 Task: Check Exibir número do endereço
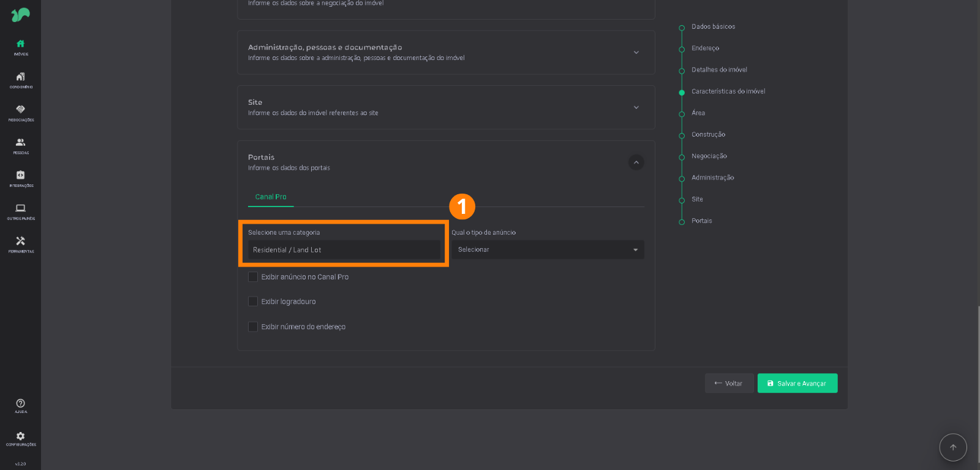click(253, 327)
